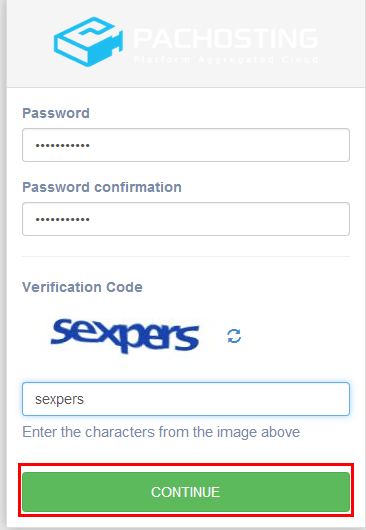Focus the Password input field

[x=186, y=145]
